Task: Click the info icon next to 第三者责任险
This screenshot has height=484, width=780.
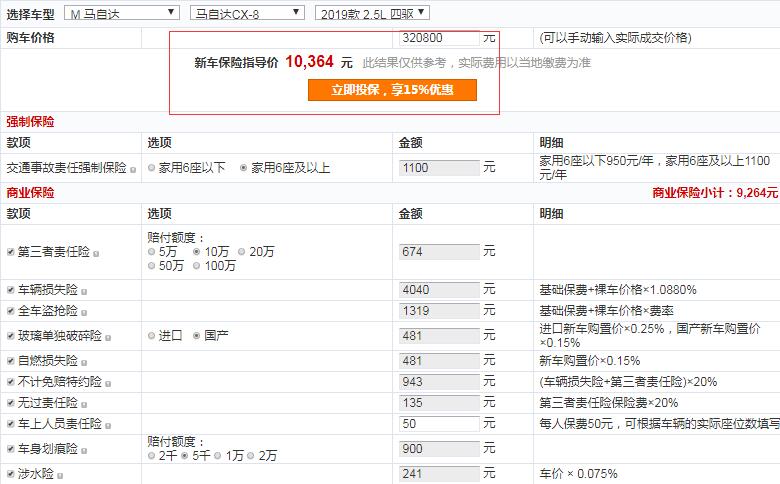Action: pos(96,254)
